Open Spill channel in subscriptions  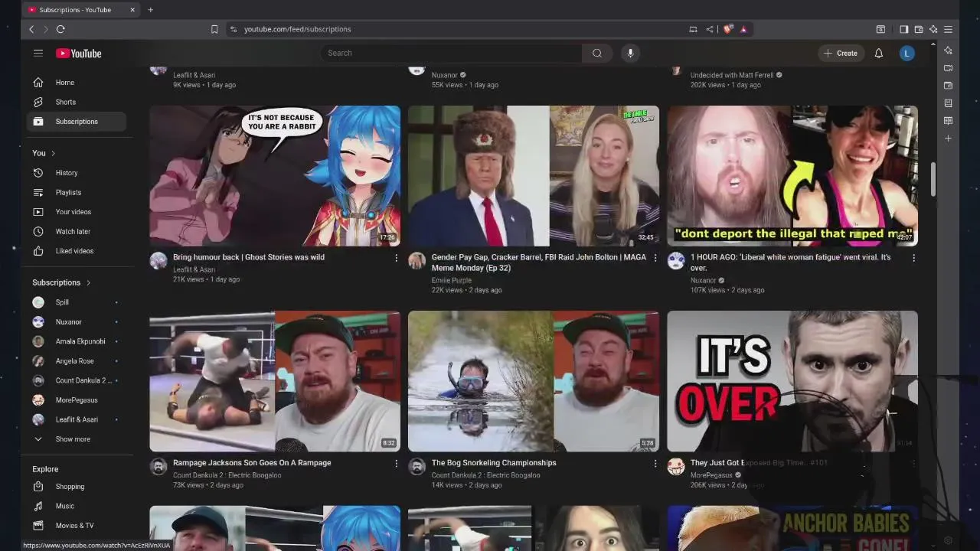tap(77, 302)
